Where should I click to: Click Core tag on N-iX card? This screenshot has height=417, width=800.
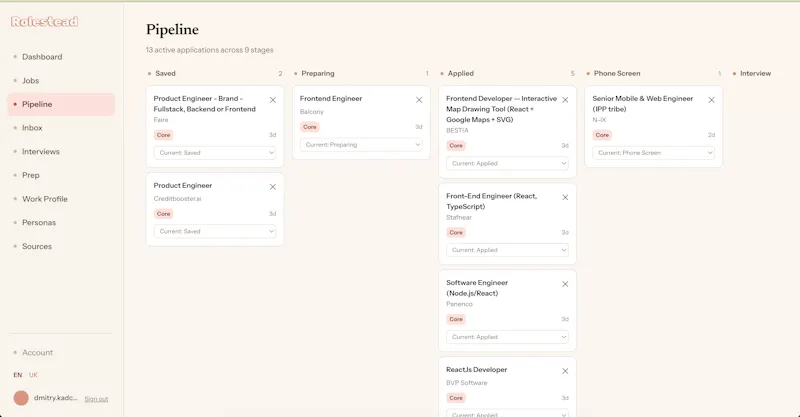tap(602, 135)
